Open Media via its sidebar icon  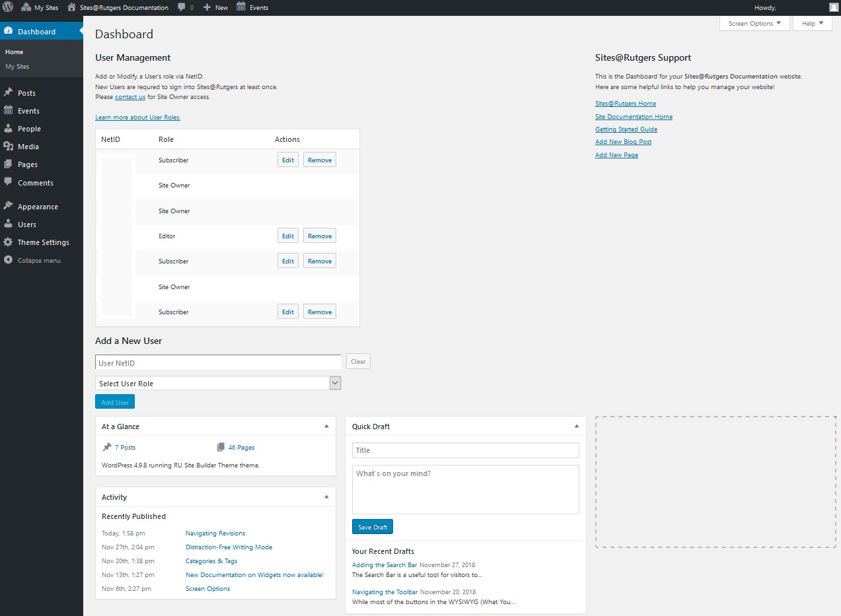click(x=8, y=147)
